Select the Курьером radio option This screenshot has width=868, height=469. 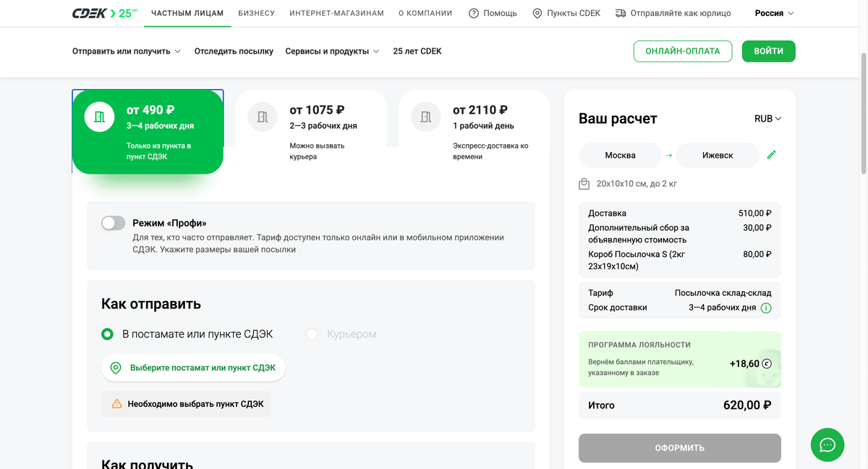coord(312,334)
